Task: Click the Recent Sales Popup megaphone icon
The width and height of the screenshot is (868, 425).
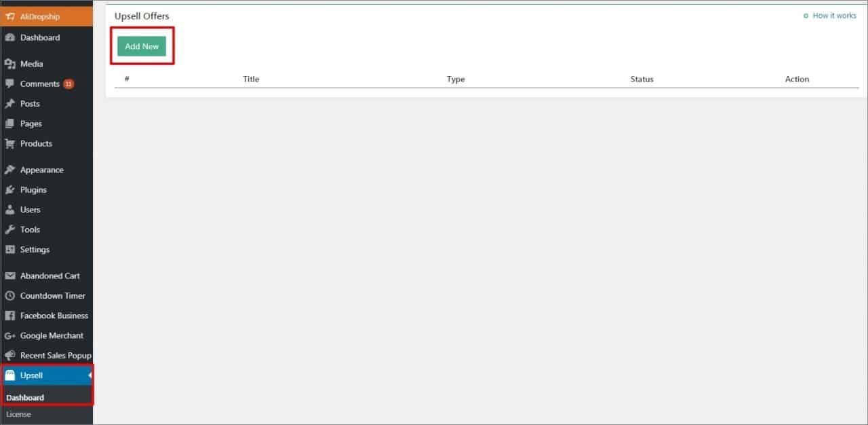Action: [9, 355]
